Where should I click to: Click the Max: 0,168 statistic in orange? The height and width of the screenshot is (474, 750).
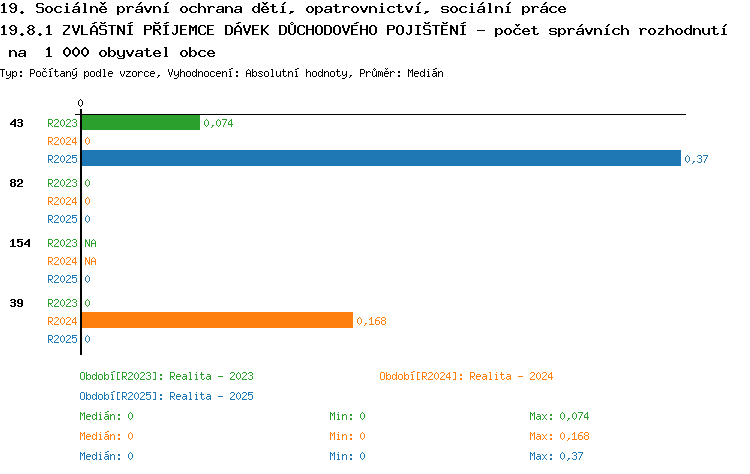(559, 436)
